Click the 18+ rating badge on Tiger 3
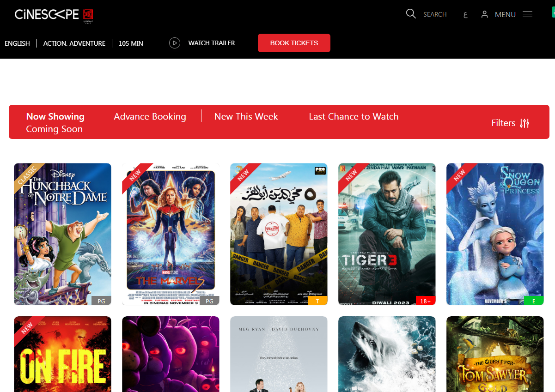The width and height of the screenshot is (555, 392). coord(425,301)
